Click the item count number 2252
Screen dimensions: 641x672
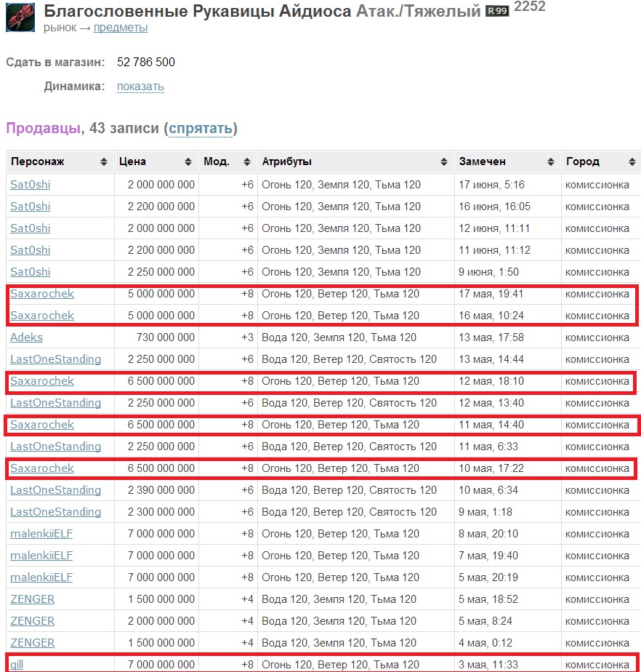530,6
